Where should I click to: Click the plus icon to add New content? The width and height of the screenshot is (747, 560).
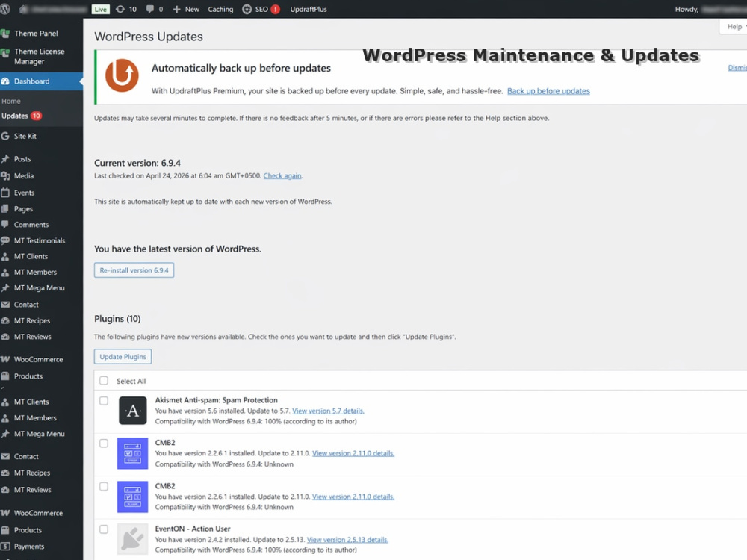177,9
